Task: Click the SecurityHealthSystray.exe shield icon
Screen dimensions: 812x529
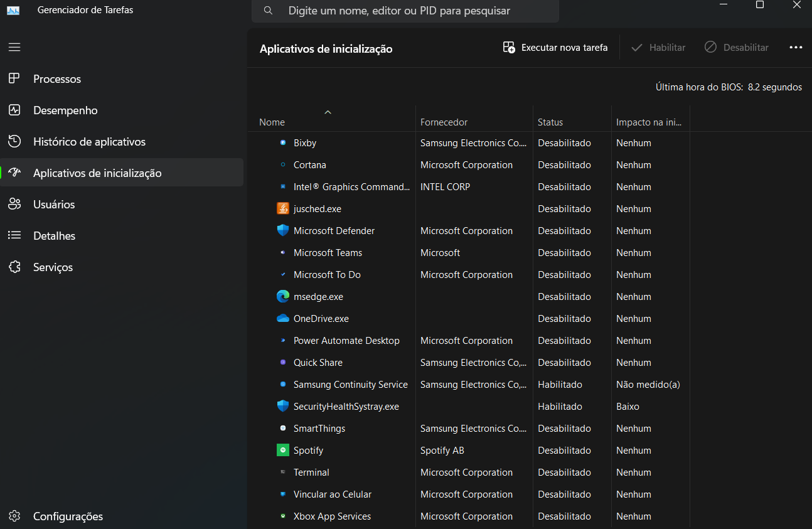Action: click(283, 406)
